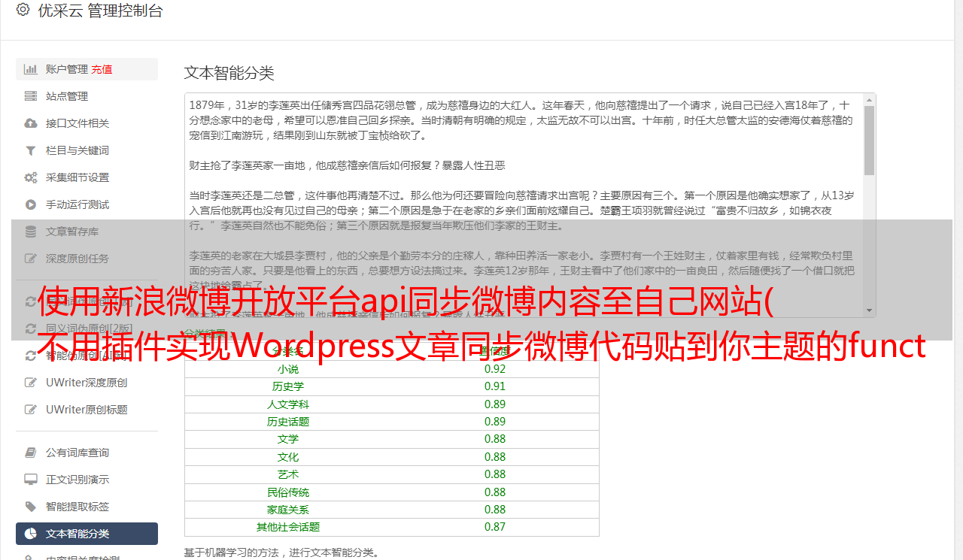The image size is (963, 560).
Task: Click the text area's vertical scrollbar thumb
Action: tap(869, 140)
